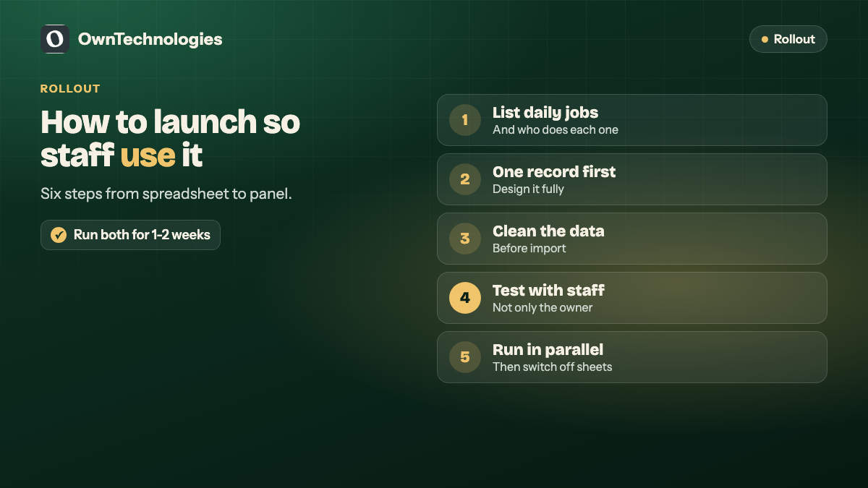Click the headline 'How to launch so staff use it'

coord(170,138)
